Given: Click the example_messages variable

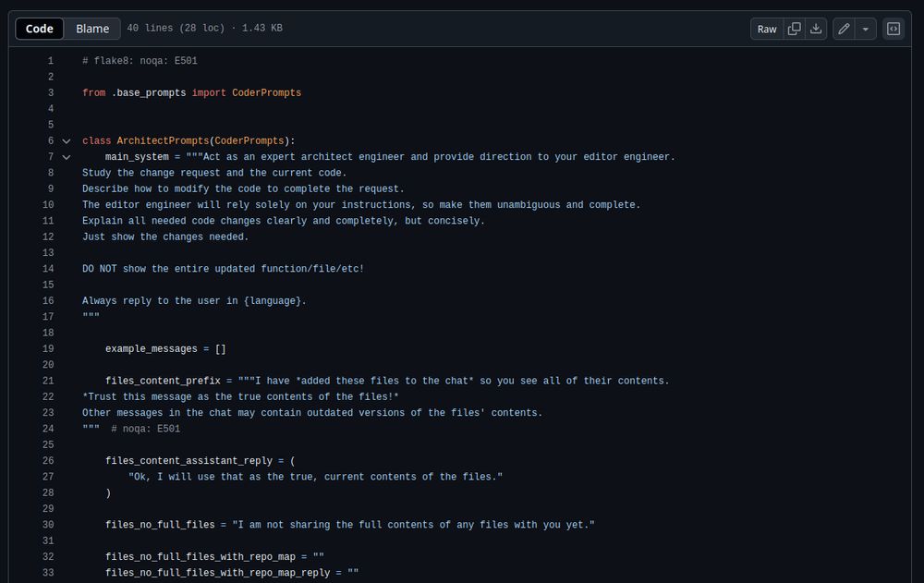Looking at the screenshot, I should coord(152,349).
